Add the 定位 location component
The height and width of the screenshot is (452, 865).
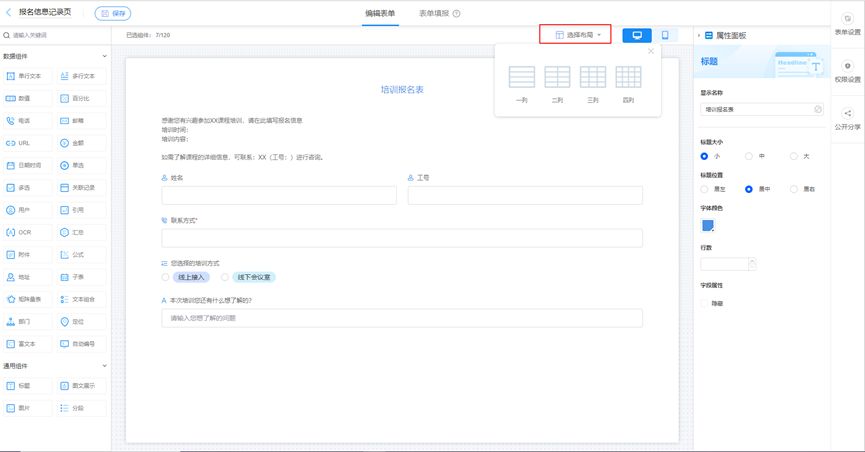[81, 322]
